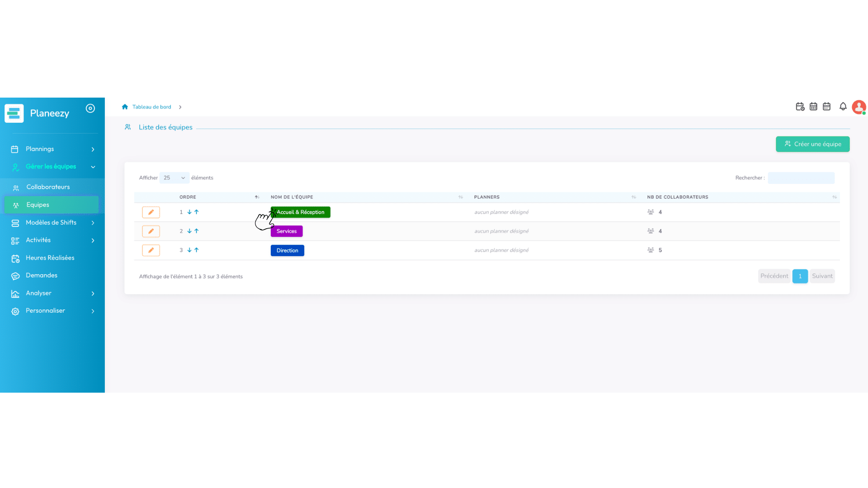The width and height of the screenshot is (868, 488).
Task: Expand the Activités menu
Action: coord(52,240)
